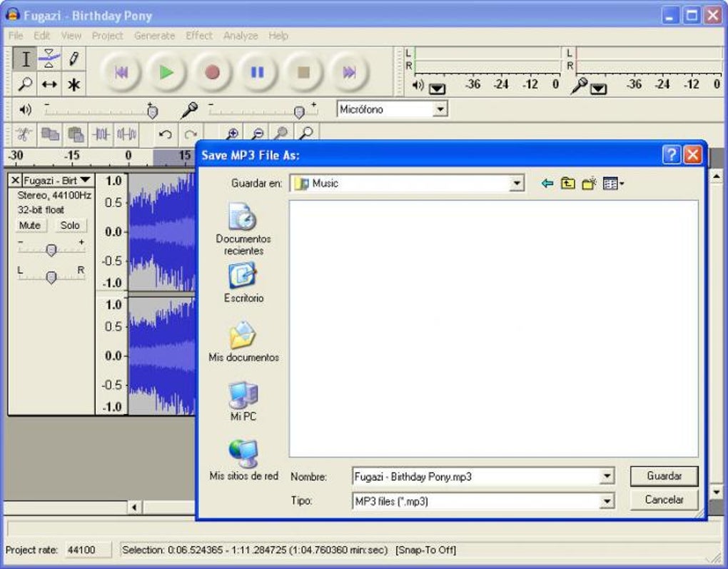
Task: Open Mi PC in places bar
Action: 243,401
